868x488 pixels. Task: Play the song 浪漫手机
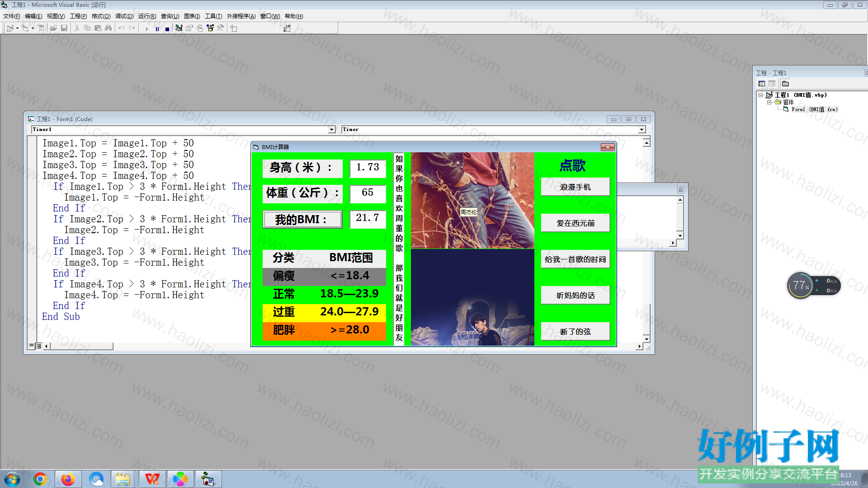pos(575,187)
